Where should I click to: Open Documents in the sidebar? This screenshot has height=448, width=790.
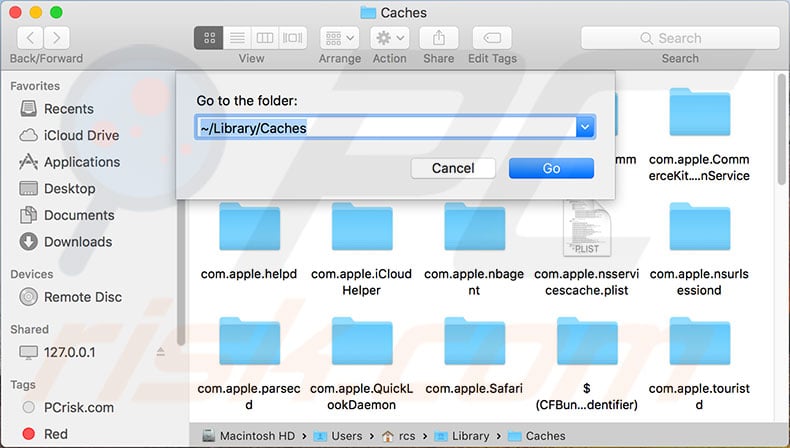pyautogui.click(x=67, y=215)
